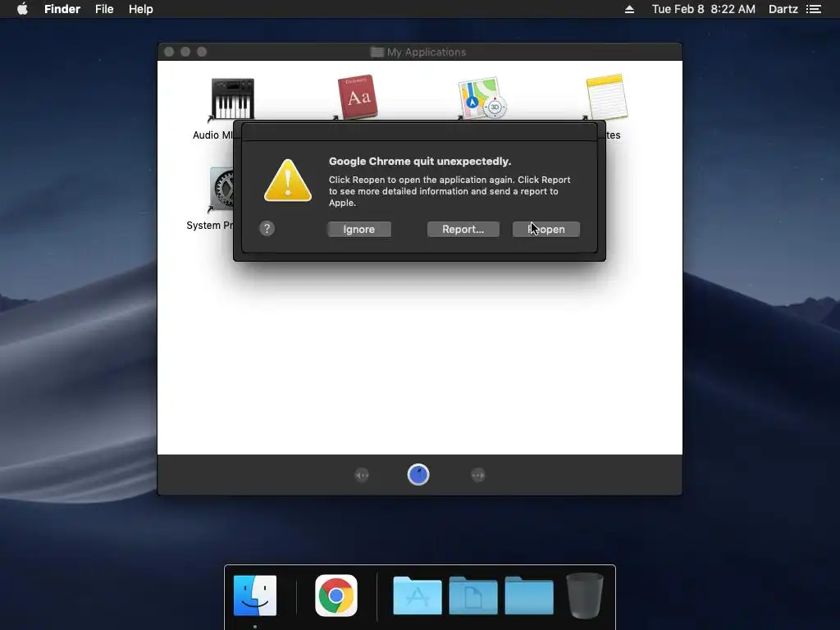Open the Audio MIDI Setup icon
The image size is (840, 630).
[x=232, y=98]
